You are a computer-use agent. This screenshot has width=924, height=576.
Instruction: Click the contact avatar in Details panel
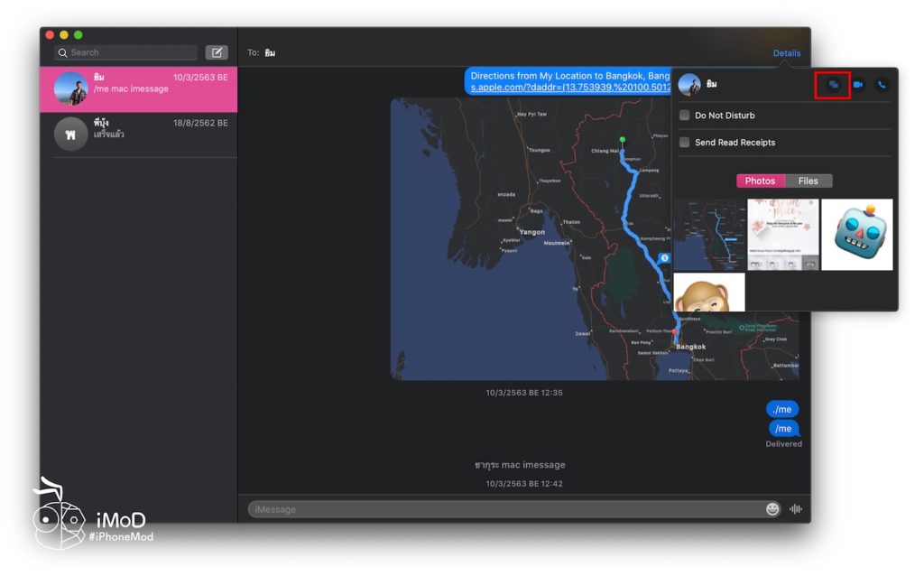689,85
